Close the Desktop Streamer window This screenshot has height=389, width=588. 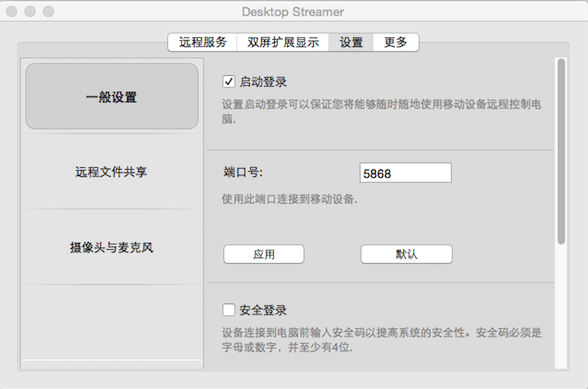coord(12,11)
